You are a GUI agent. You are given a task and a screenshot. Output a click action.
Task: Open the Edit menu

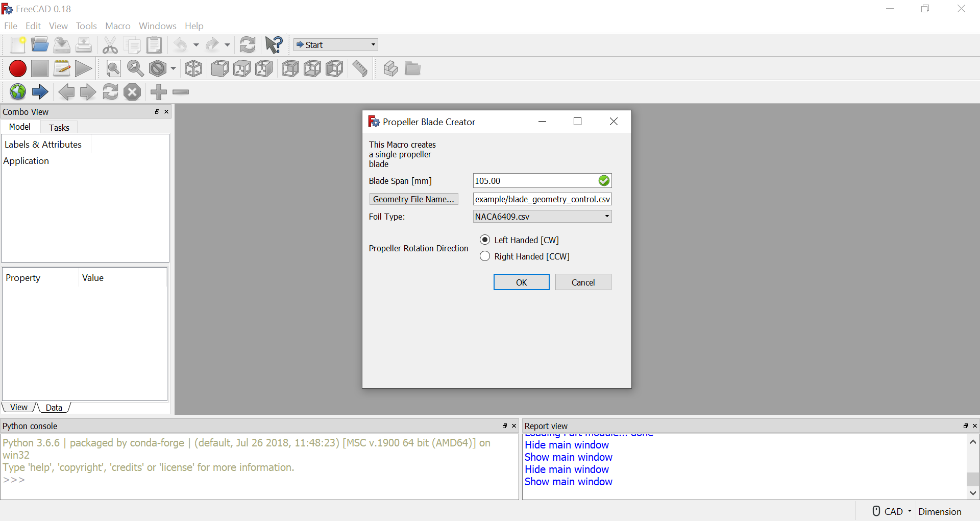pyautogui.click(x=33, y=26)
